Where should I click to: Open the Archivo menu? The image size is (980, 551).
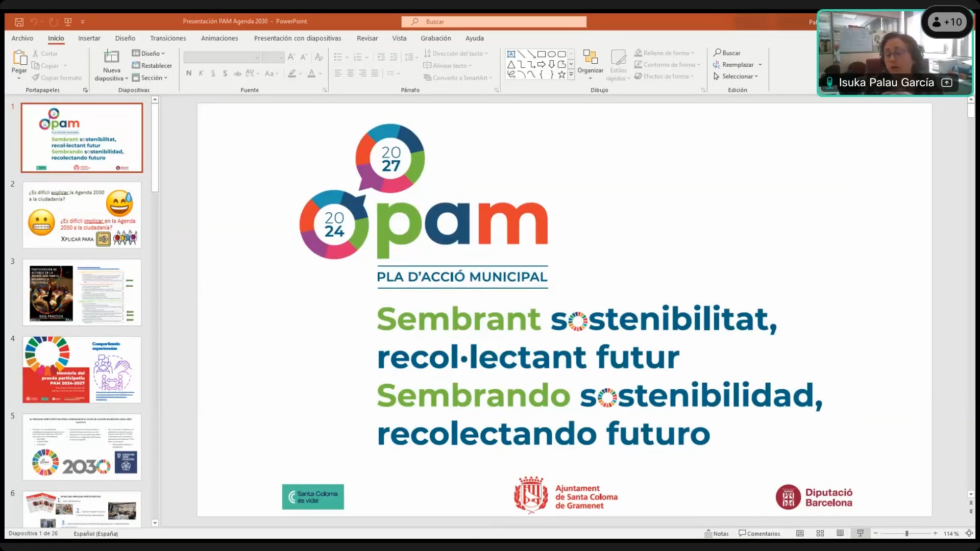tap(22, 38)
